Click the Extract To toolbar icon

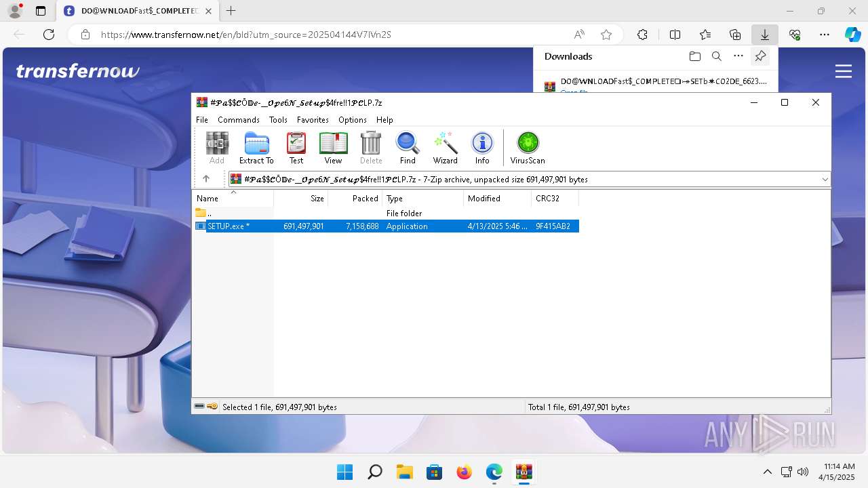tap(256, 148)
